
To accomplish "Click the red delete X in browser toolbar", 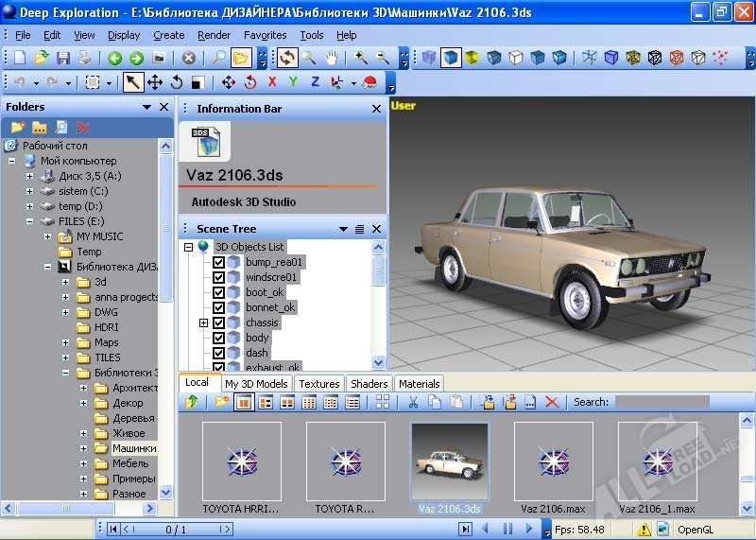I will (x=552, y=403).
